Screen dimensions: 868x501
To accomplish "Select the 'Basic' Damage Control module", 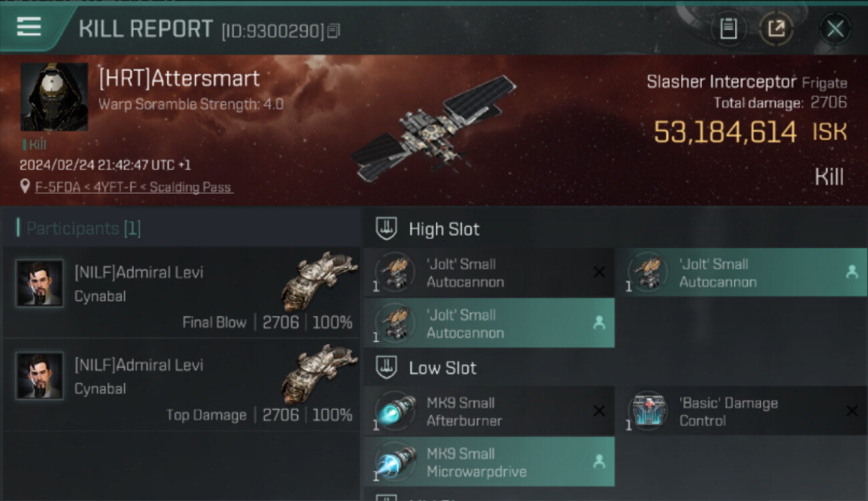I will 742,411.
